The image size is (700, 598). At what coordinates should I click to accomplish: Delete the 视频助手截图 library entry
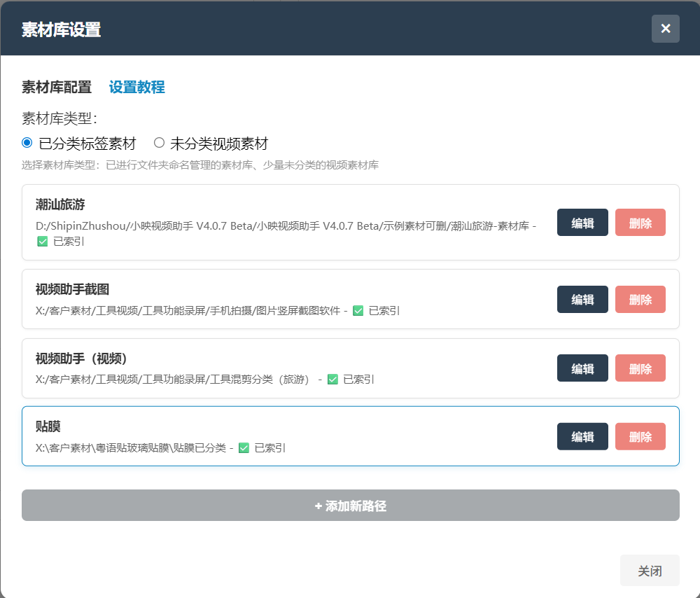(x=640, y=299)
